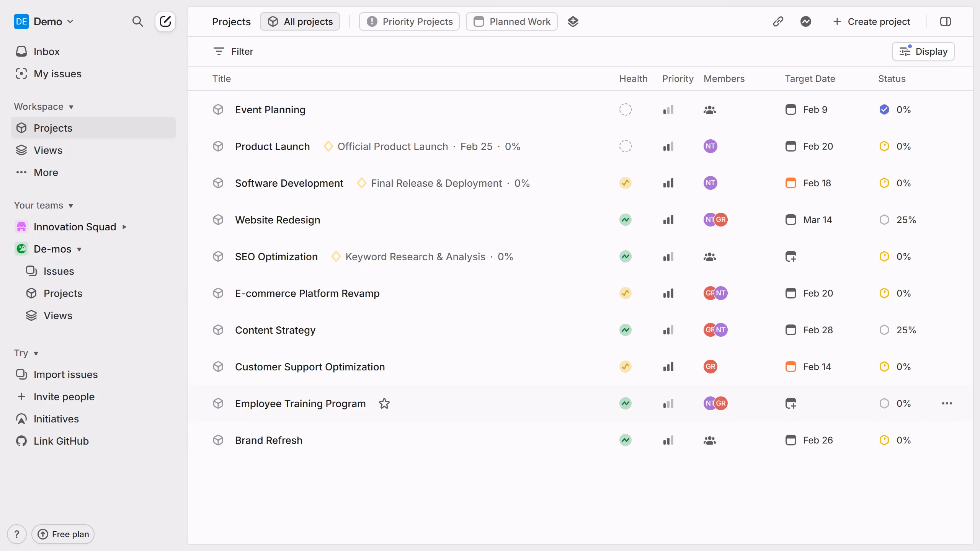Screen dimensions: 980x551
Task: Click Create project button
Action: click(871, 21)
